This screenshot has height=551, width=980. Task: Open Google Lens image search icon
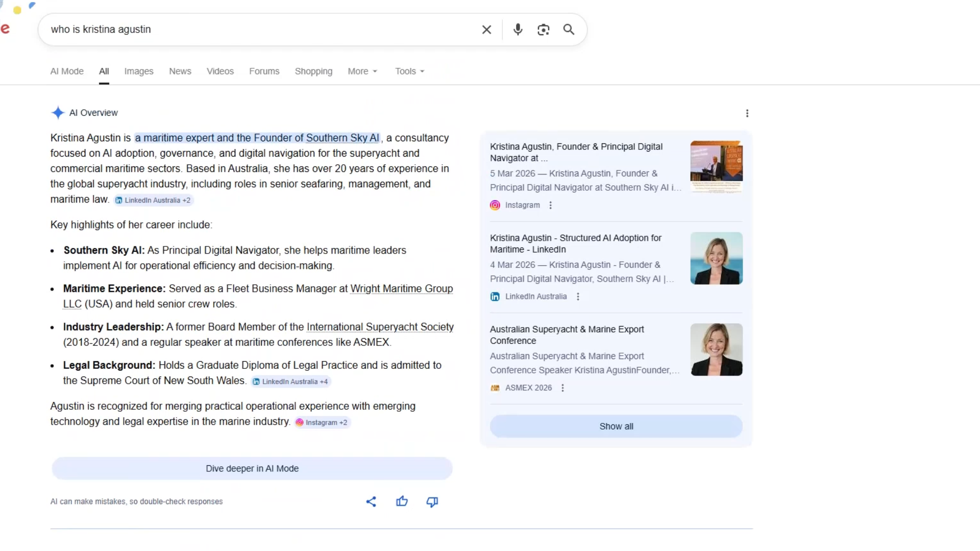point(543,30)
